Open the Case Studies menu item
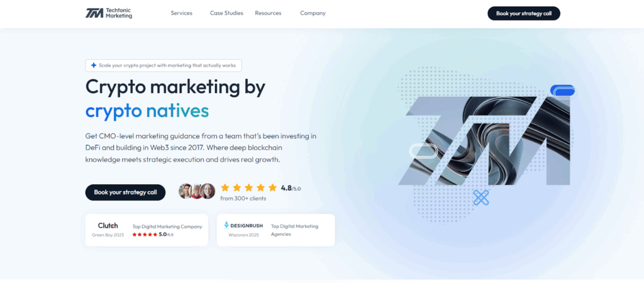This screenshot has height=283, width=644. point(226,13)
